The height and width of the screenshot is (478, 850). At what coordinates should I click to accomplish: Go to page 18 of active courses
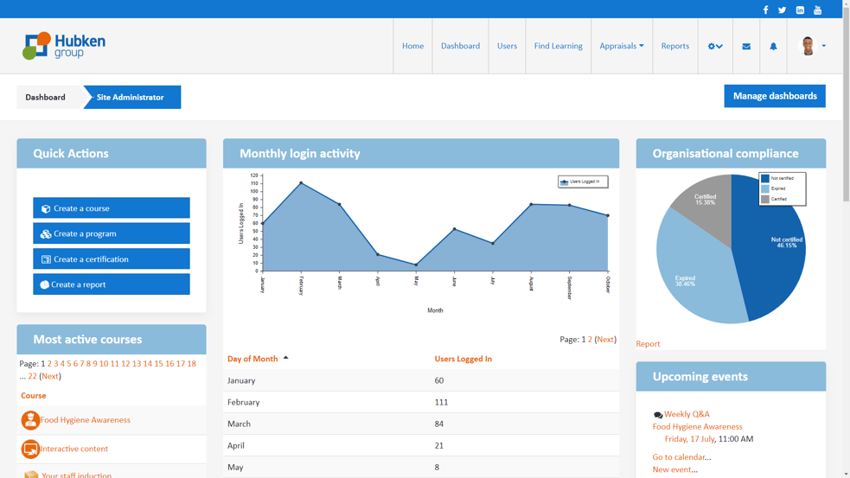(191, 364)
